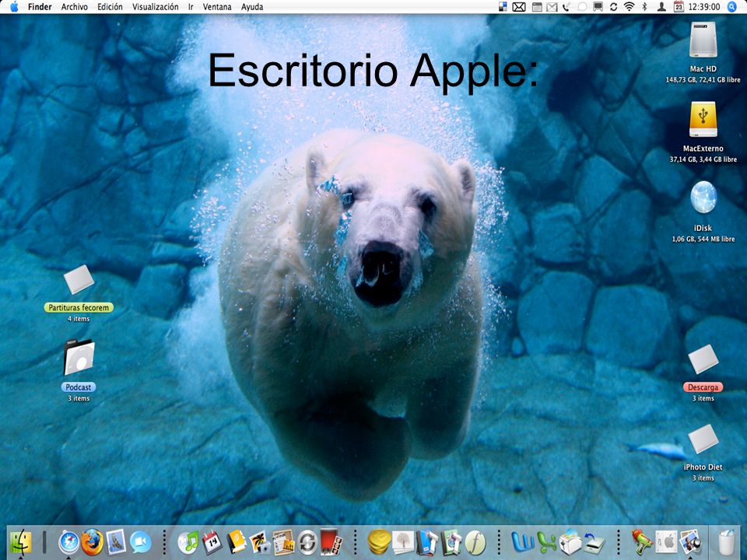Open Spotlight search in the menu bar
This screenshot has height=560, width=747.
pos(732,7)
